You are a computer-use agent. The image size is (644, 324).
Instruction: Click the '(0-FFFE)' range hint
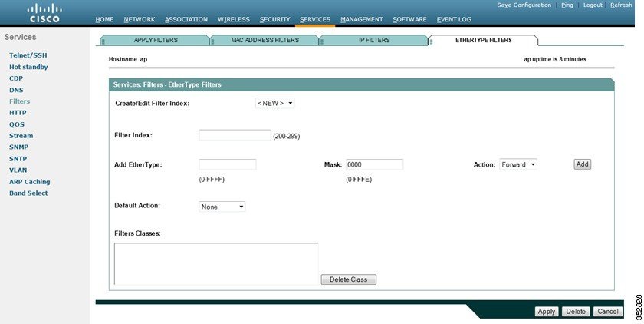pos(359,180)
